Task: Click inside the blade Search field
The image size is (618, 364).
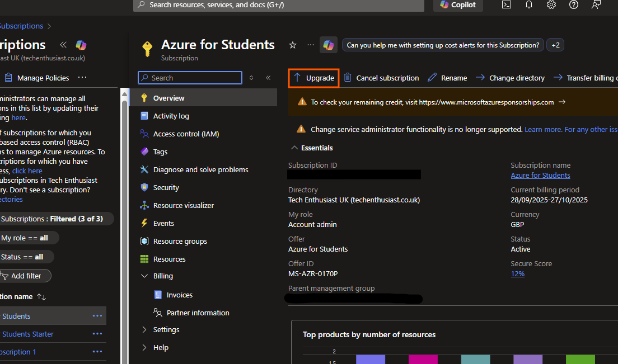Action: tap(189, 78)
